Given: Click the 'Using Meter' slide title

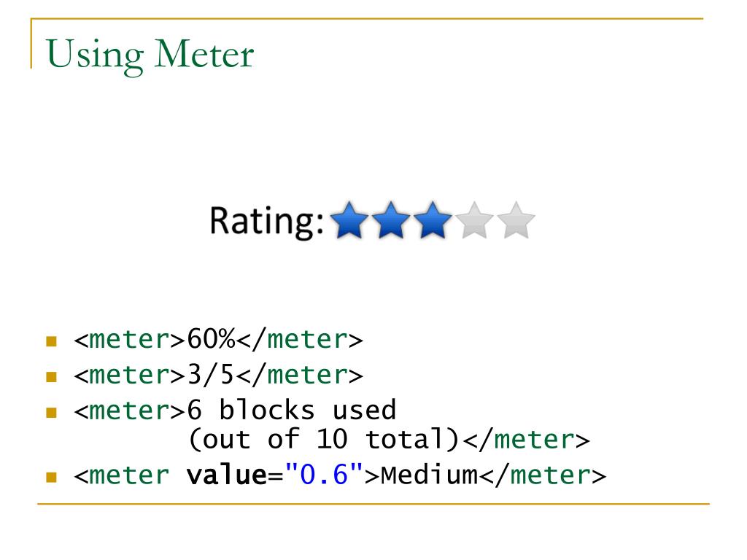Looking at the screenshot, I should coord(150,55).
